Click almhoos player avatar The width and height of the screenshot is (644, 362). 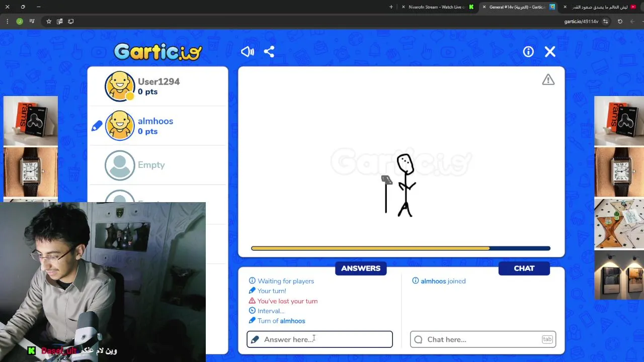[x=120, y=126]
